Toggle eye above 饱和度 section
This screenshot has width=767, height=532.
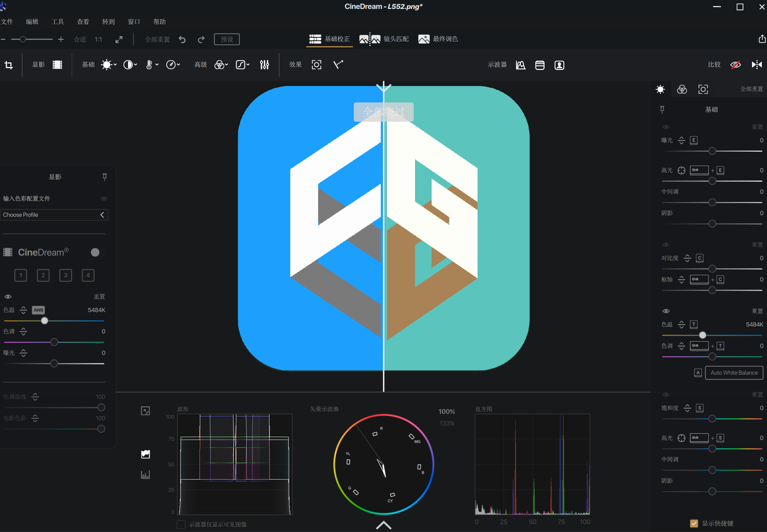(666, 395)
